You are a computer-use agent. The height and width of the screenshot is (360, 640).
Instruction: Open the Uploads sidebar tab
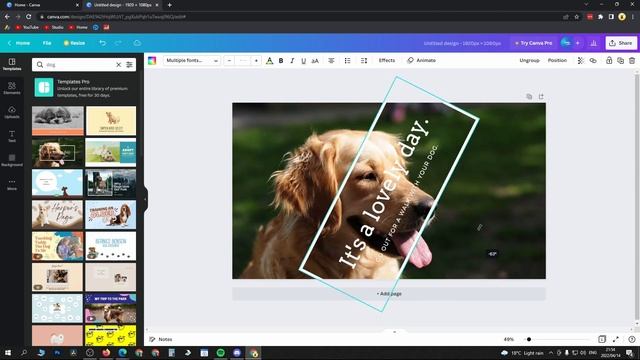pos(12,112)
